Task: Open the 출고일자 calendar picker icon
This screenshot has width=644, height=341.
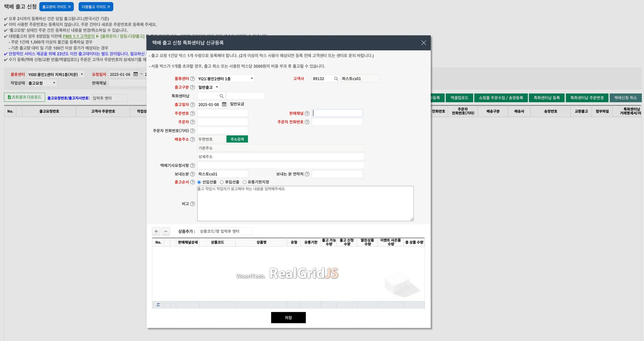Action: (x=224, y=104)
